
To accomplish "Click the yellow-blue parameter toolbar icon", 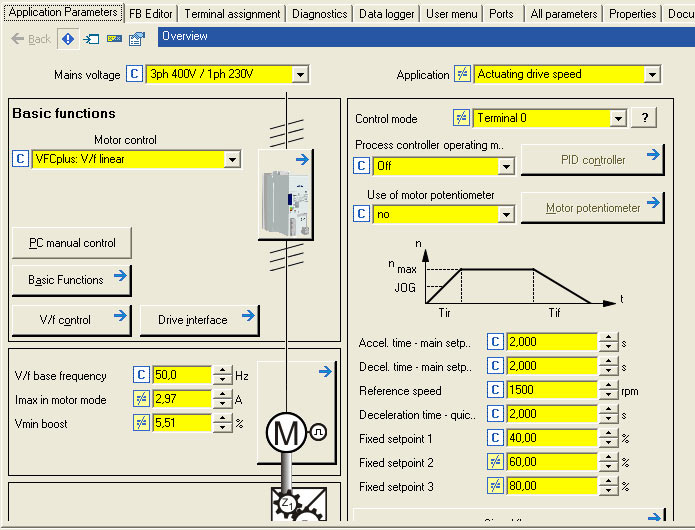I will pos(114,39).
